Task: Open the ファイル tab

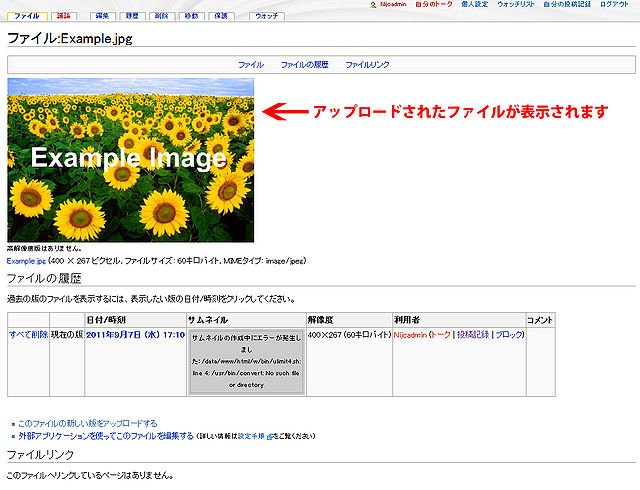Action: [28, 17]
